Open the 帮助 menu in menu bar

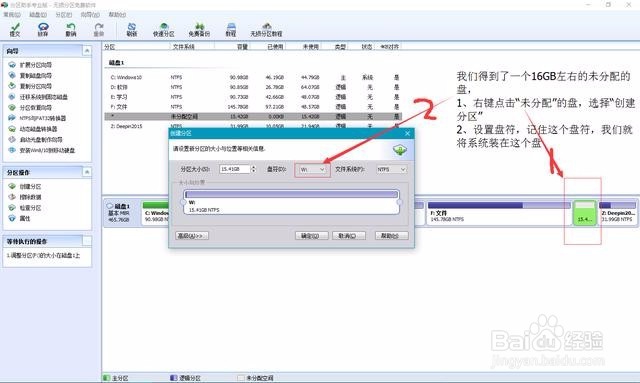117,15
